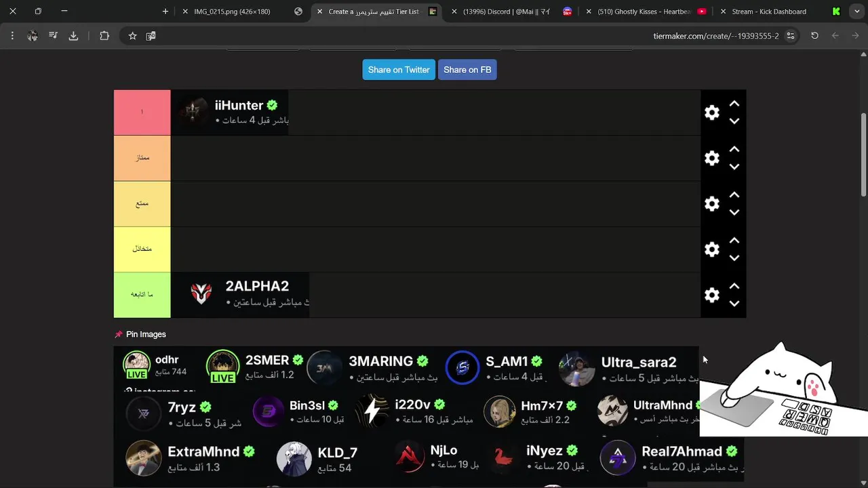Image resolution: width=868 pixels, height=488 pixels.
Task: Move the iiHunter tier row up
Action: [734, 104]
